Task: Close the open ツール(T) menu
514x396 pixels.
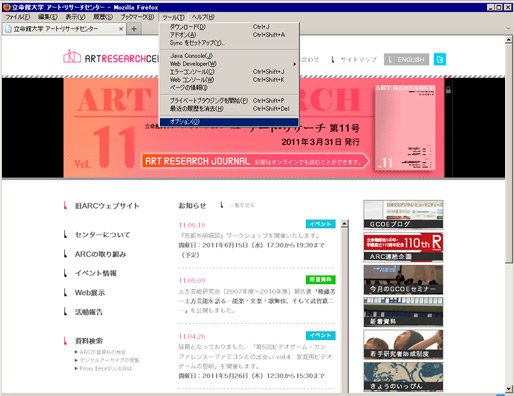Action: pyautogui.click(x=173, y=17)
